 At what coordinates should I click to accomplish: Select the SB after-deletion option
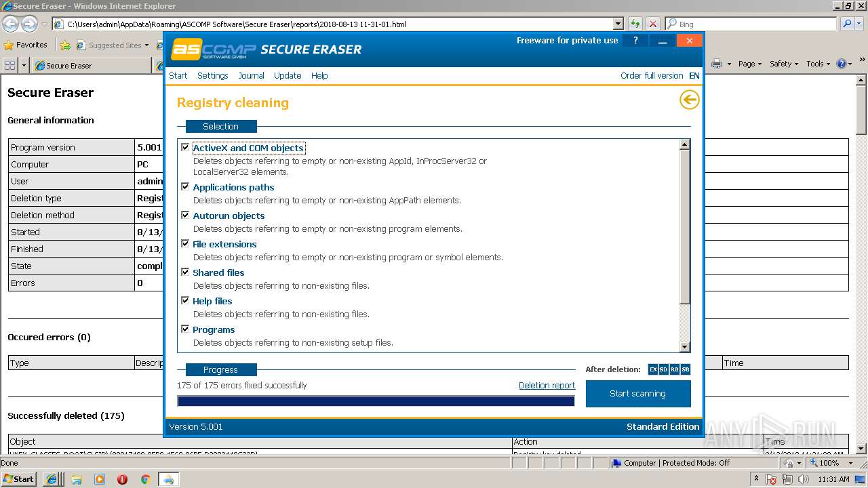point(686,369)
